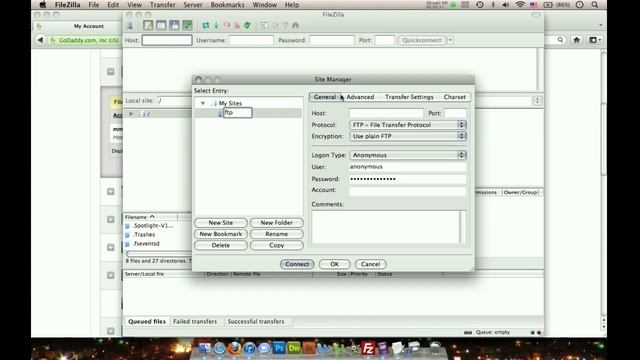640x360 pixels.
Task: Open the Bookmarks menu
Action: point(227,5)
